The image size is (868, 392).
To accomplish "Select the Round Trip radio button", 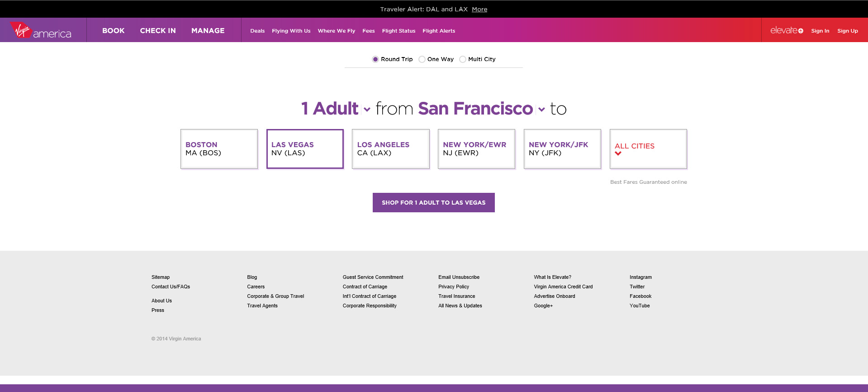I will [375, 59].
